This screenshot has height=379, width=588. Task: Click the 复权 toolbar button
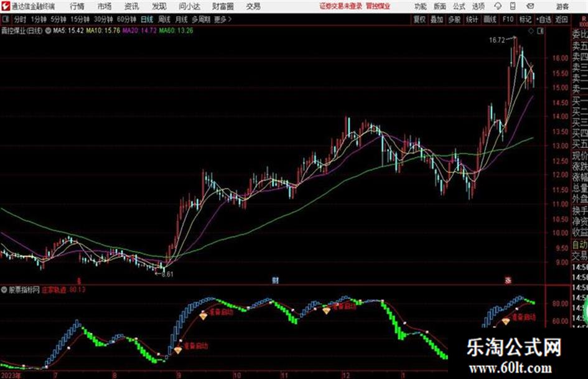click(419, 19)
